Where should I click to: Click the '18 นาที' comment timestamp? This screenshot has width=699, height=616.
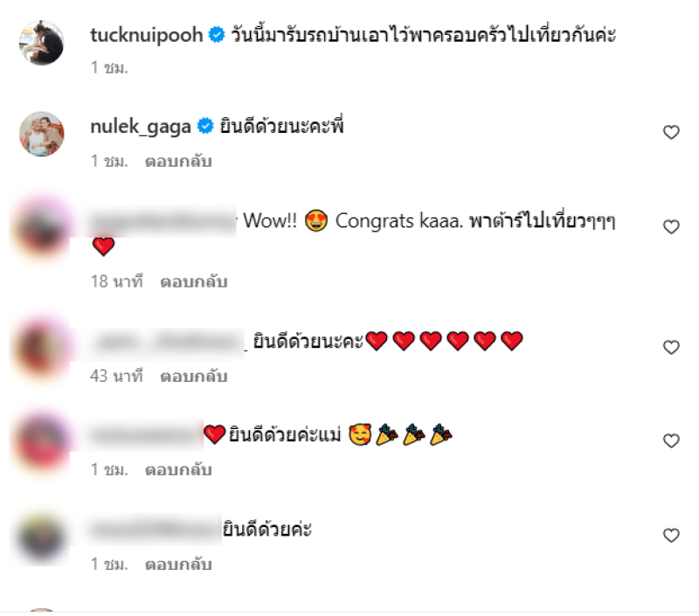pyautogui.click(x=117, y=281)
